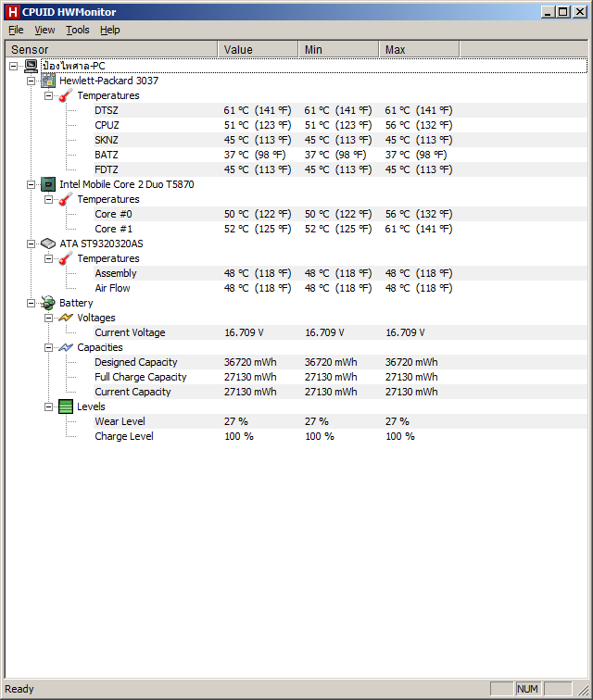593x700 pixels.
Task: Collapse the Levels group
Action: [x=48, y=406]
